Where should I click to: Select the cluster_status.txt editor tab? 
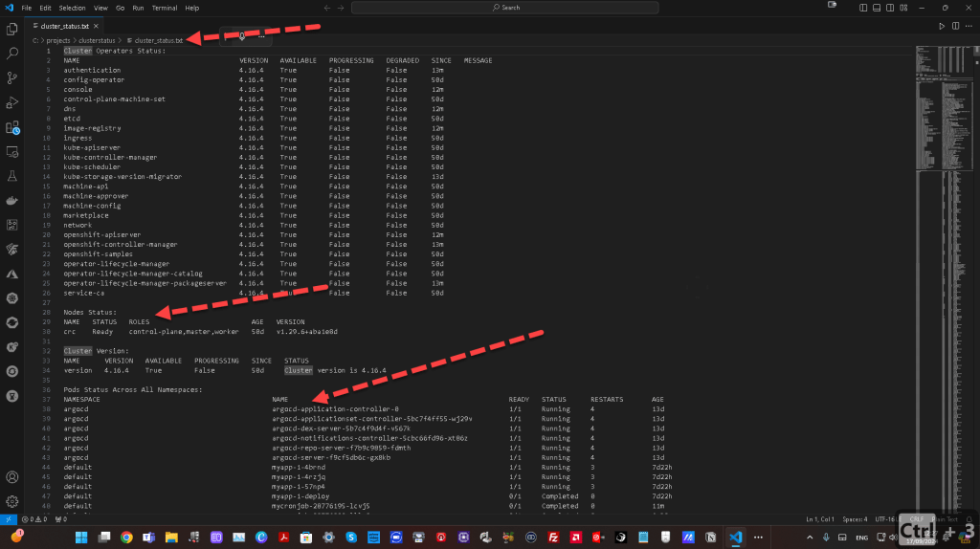coord(64,26)
